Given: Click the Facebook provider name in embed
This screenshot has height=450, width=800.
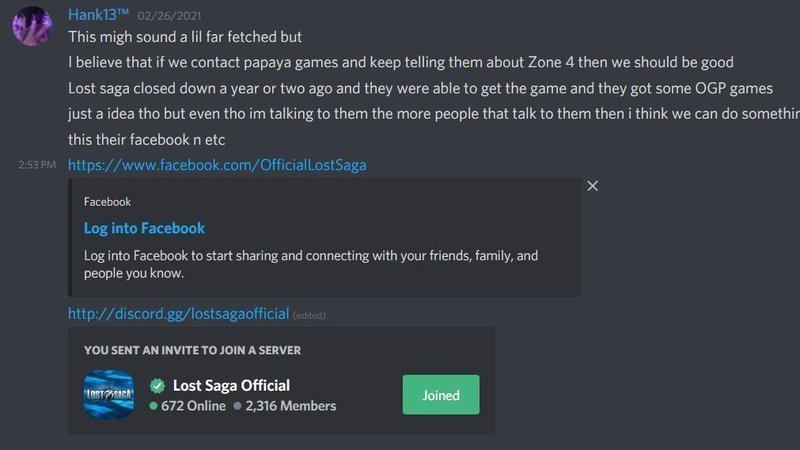Looking at the screenshot, I should (x=107, y=201).
